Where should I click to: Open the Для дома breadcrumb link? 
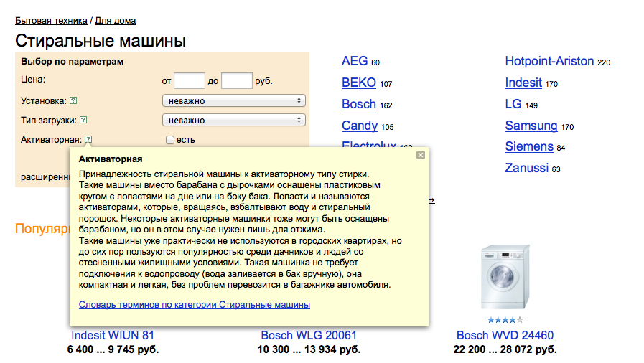(115, 21)
